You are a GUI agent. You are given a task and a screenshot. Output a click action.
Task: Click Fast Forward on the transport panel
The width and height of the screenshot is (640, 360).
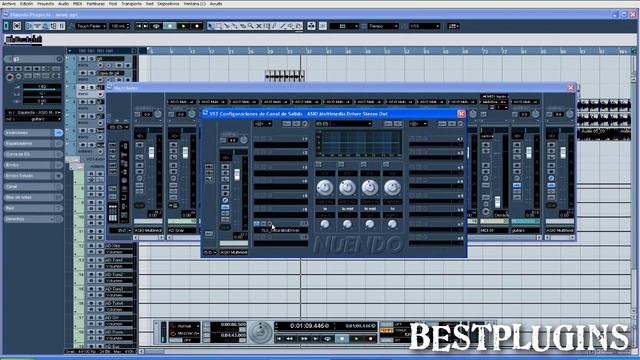tap(304, 339)
